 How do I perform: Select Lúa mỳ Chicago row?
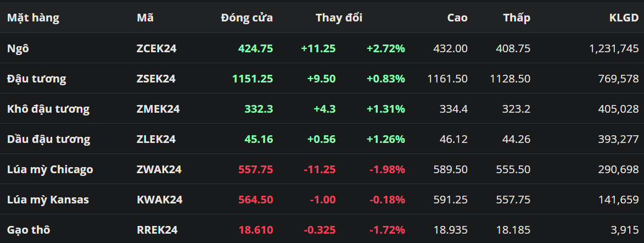coord(50,169)
